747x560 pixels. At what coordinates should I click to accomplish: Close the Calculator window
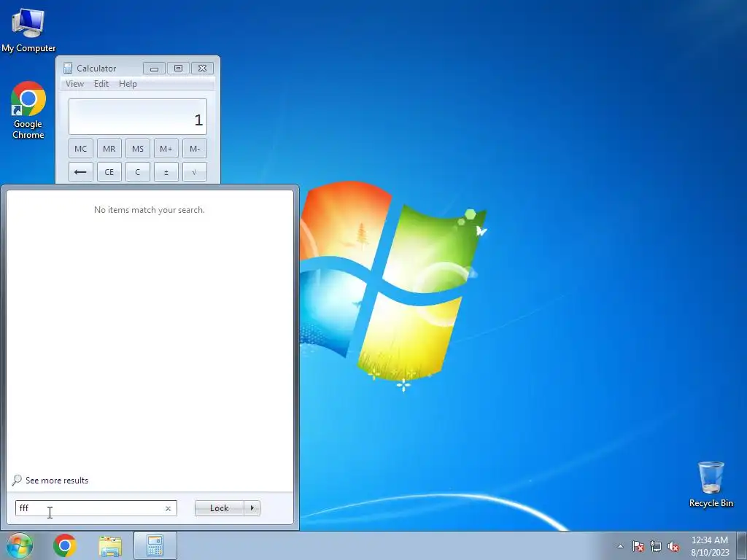202,68
